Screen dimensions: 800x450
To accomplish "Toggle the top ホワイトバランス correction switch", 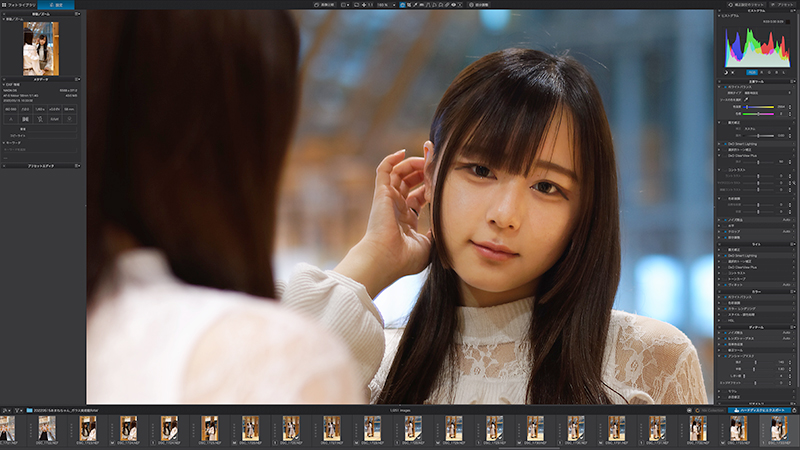I will click(x=725, y=87).
